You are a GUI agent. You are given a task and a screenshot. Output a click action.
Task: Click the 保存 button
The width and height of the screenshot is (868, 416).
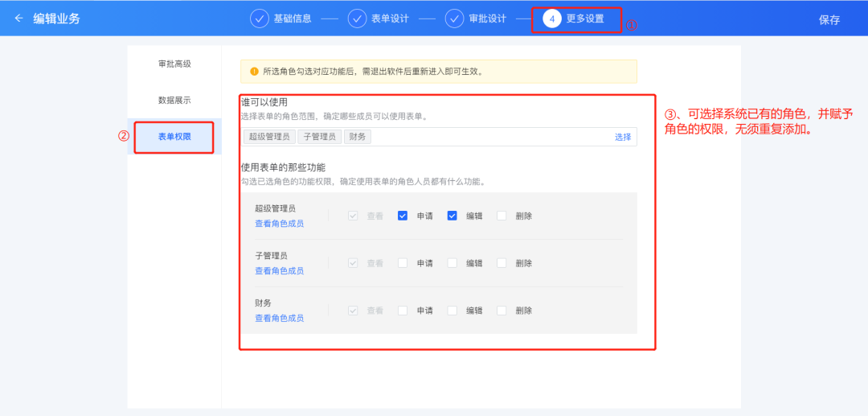(x=829, y=19)
